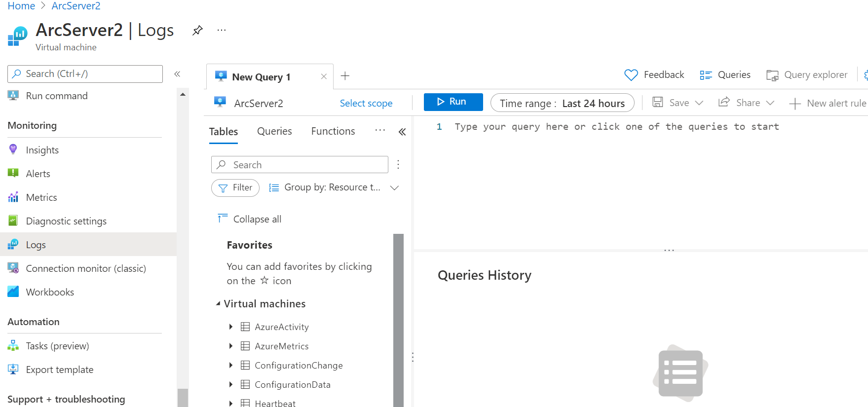Click the sidebar Search (Ctrl+/) box

(85, 74)
